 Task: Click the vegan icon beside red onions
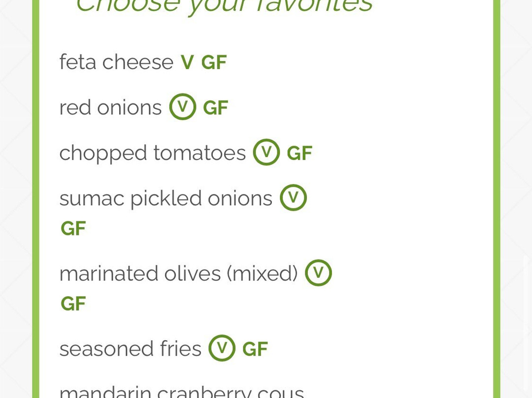point(183,107)
